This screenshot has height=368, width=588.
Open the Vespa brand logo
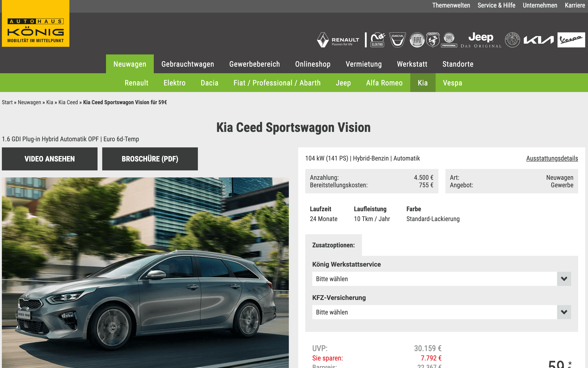[571, 40]
